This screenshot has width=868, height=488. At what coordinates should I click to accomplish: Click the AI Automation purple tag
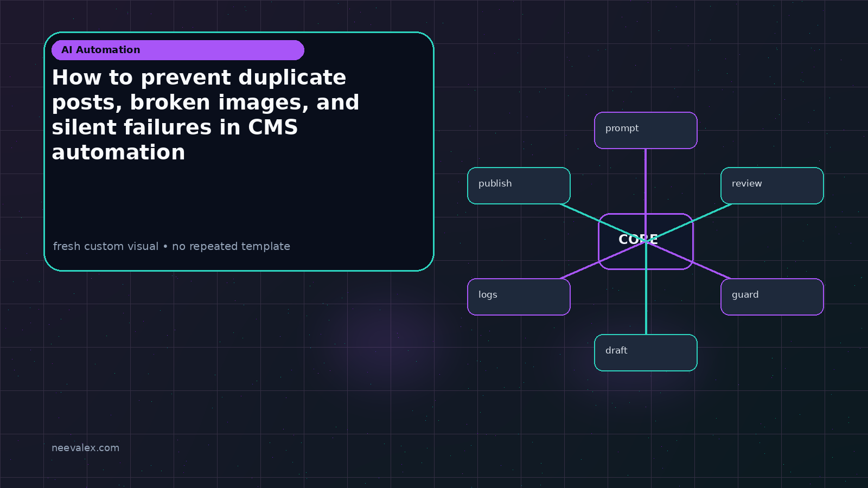[178, 50]
